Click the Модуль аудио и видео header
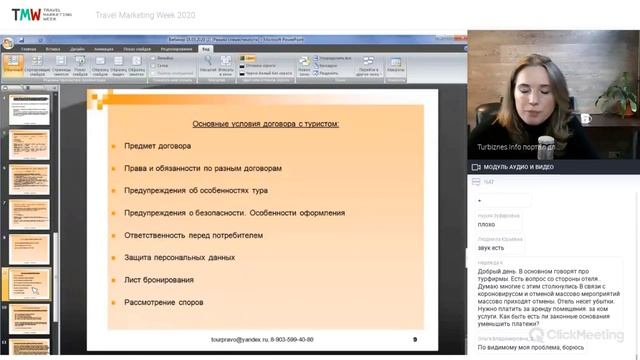640x360 pixels. (x=553, y=167)
